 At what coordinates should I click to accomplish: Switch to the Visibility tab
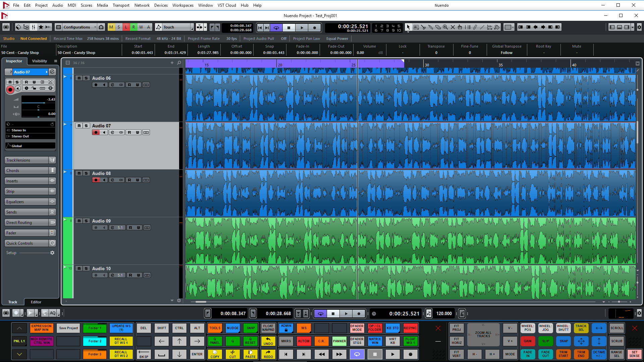[40, 61]
